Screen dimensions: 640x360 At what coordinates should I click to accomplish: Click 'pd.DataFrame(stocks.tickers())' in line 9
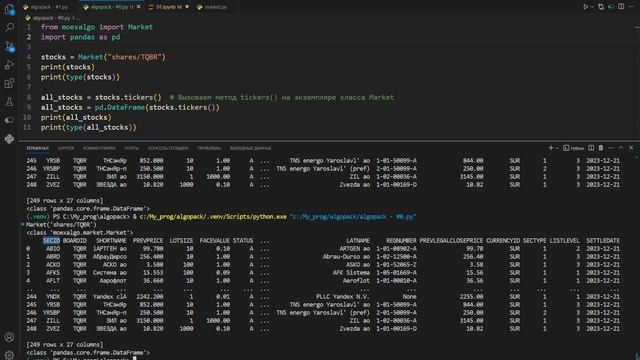pyautogui.click(x=157, y=107)
